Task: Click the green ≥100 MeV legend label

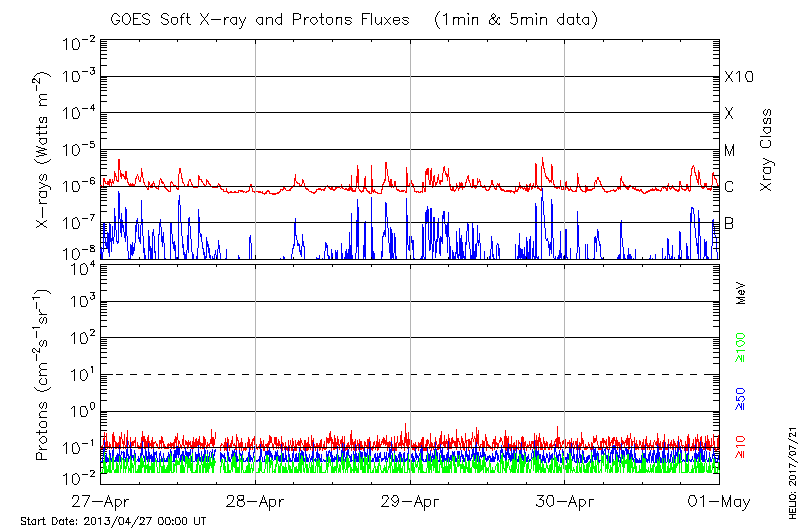Action: (741, 347)
